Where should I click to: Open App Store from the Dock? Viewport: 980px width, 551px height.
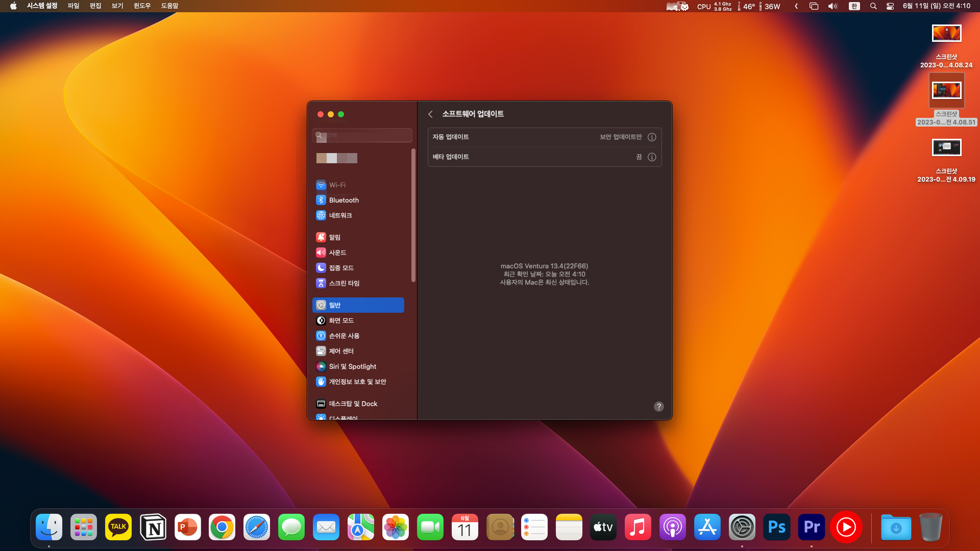(x=707, y=527)
